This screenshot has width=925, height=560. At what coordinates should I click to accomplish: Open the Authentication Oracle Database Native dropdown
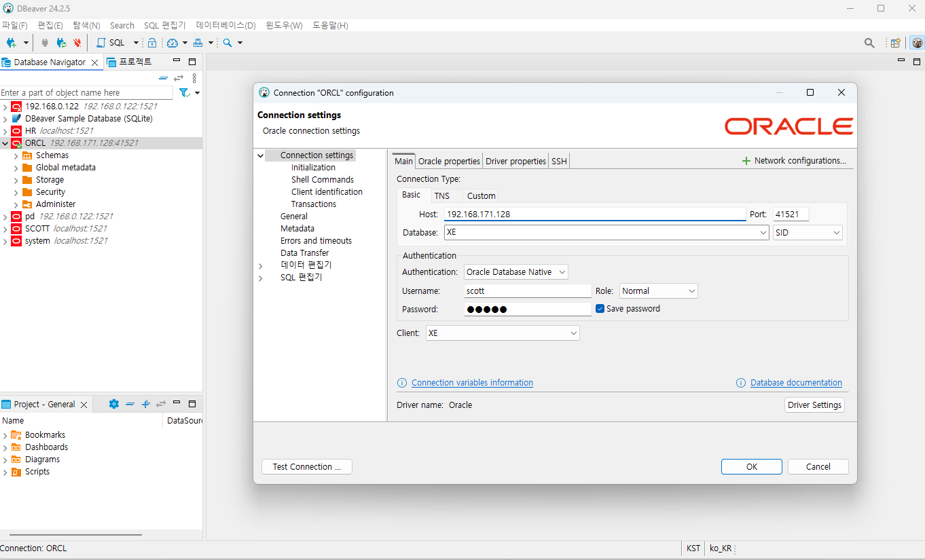[516, 272]
